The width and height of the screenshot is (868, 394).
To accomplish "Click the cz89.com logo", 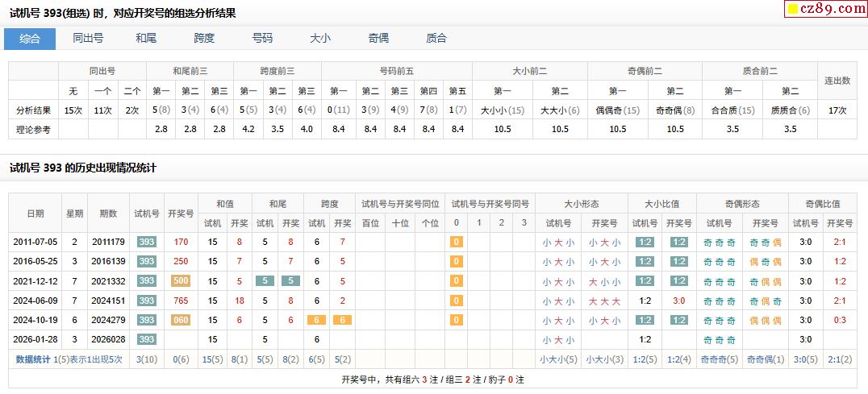I will [x=825, y=9].
